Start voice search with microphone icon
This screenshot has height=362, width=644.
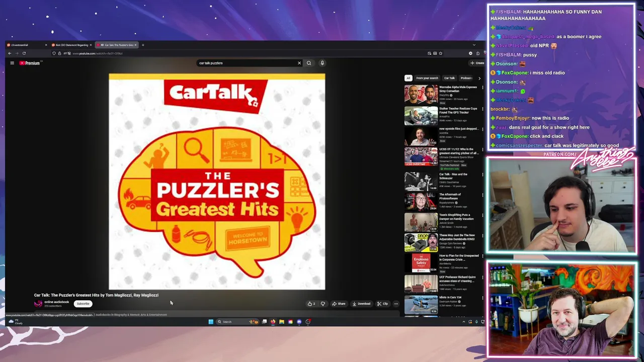point(323,63)
